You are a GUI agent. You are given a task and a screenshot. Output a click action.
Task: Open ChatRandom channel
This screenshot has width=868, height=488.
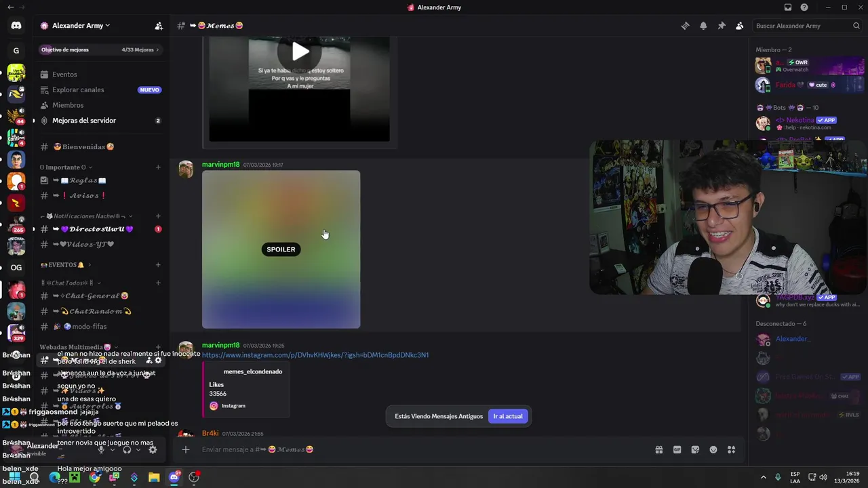point(100,311)
